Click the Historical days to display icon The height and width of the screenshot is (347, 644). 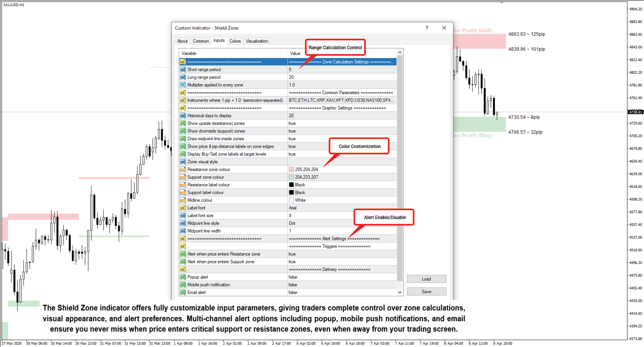183,116
